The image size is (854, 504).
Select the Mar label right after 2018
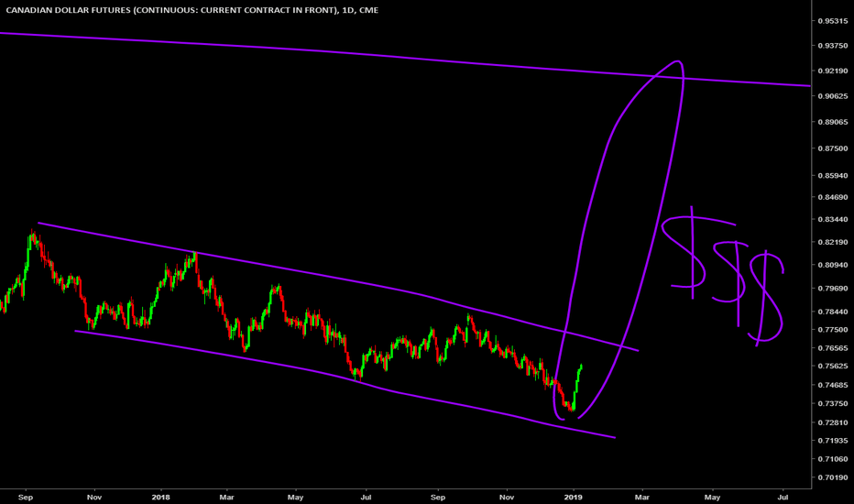point(226,497)
